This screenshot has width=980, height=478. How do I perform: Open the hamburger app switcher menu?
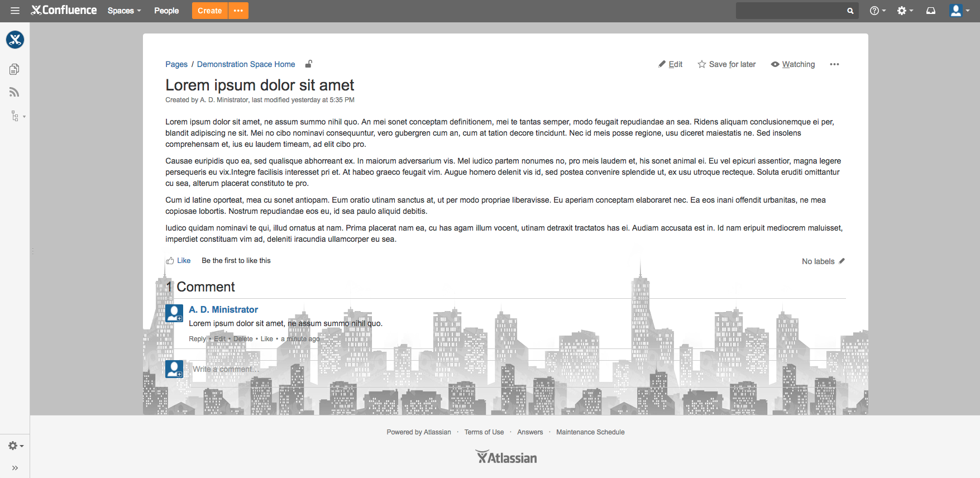coord(15,11)
